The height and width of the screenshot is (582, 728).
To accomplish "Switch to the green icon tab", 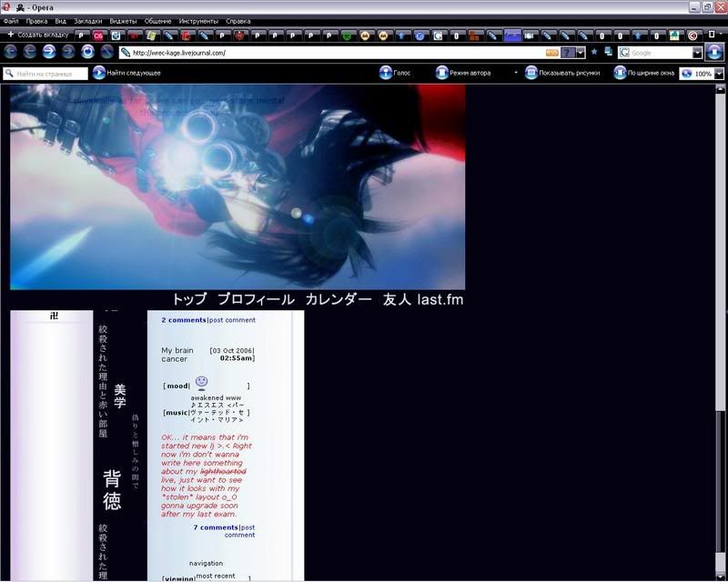I will 347,35.
